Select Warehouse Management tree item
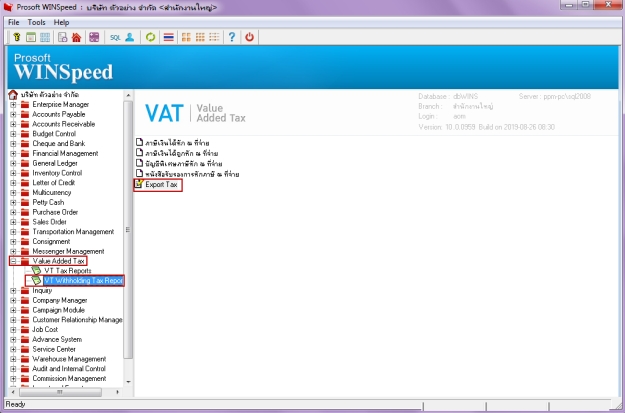This screenshot has width=625, height=413. pos(69,359)
